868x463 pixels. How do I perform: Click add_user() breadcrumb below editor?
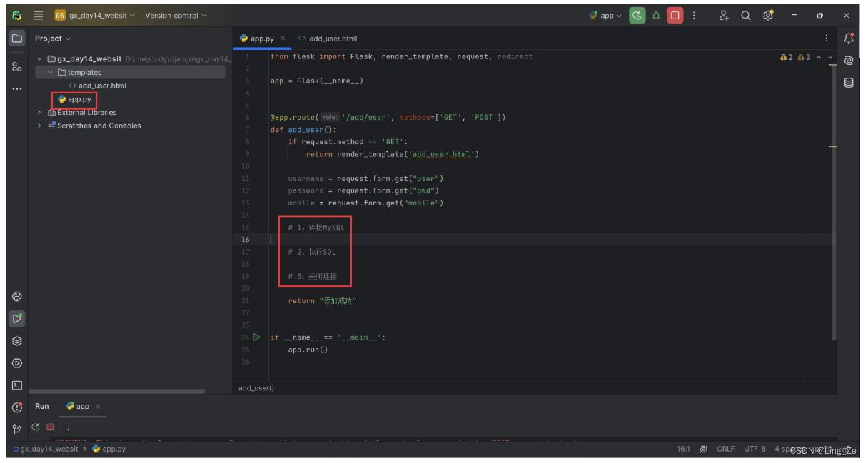[256, 388]
